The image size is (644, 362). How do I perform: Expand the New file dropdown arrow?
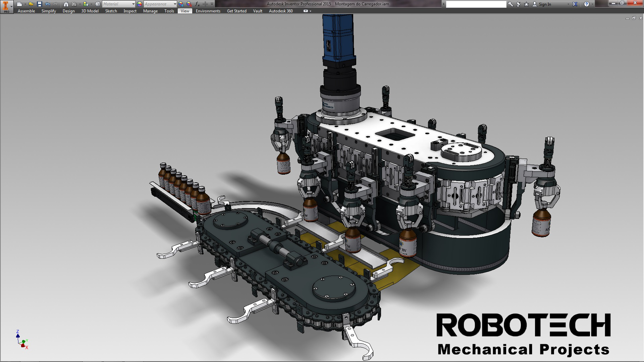pos(25,4)
